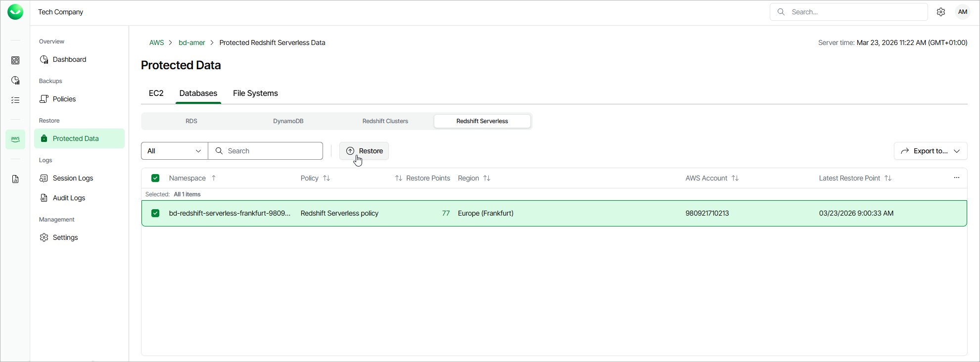Screen dimensions: 980x362
Task: Switch to the File Systems tab
Action: [255, 93]
